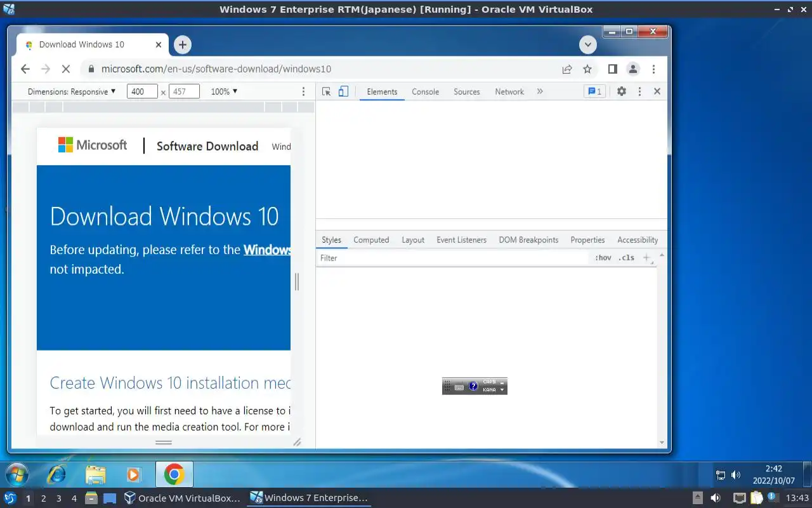The height and width of the screenshot is (508, 812).
Task: Click the responsive viewport bottom edge handle
Action: [164, 443]
